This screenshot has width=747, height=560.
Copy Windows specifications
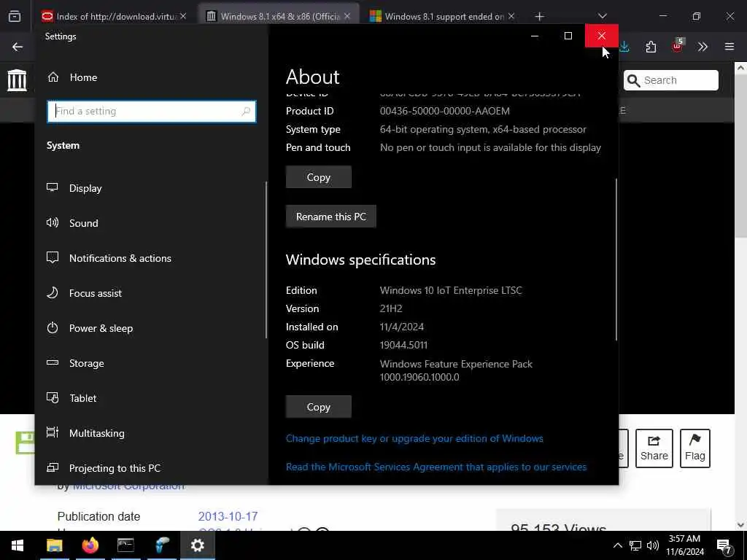point(319,407)
